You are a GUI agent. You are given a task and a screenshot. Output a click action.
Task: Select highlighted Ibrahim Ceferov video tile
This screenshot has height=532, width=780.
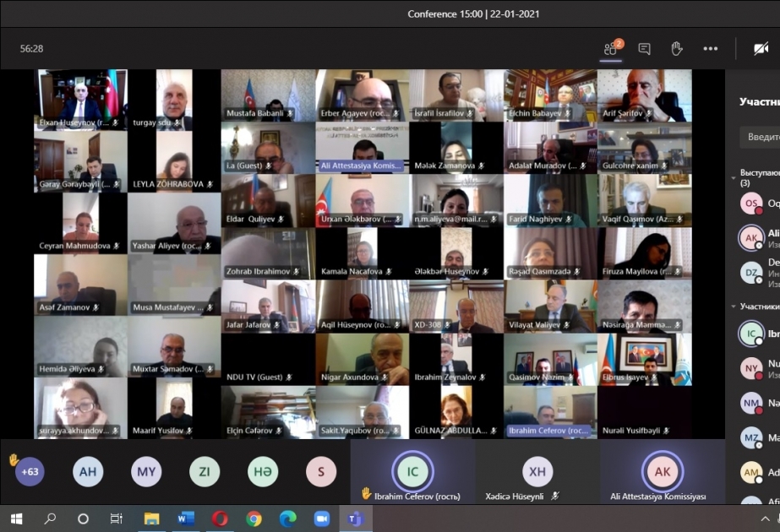551,413
